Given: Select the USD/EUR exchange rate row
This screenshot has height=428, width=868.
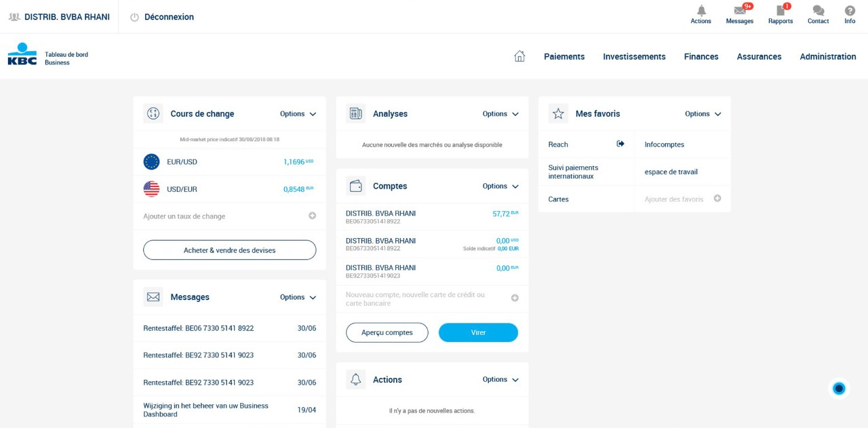Looking at the screenshot, I should [229, 189].
